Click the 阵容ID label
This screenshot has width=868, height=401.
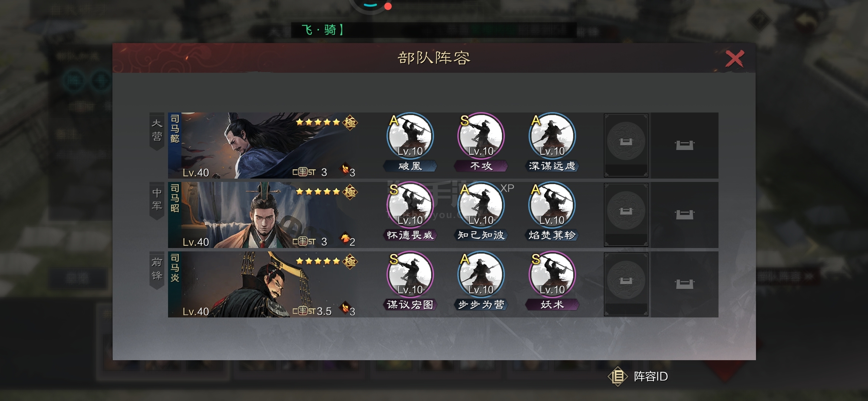tap(651, 376)
